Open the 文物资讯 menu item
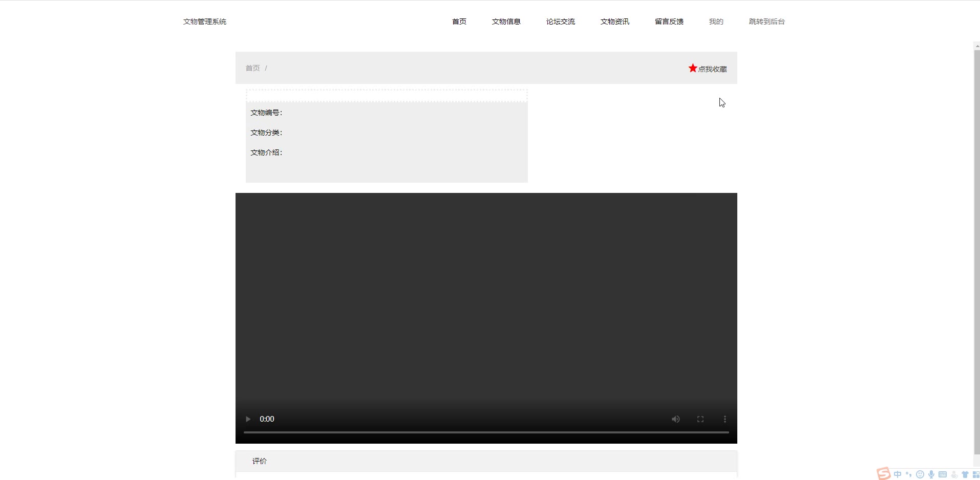The image size is (980, 480). click(x=615, y=21)
